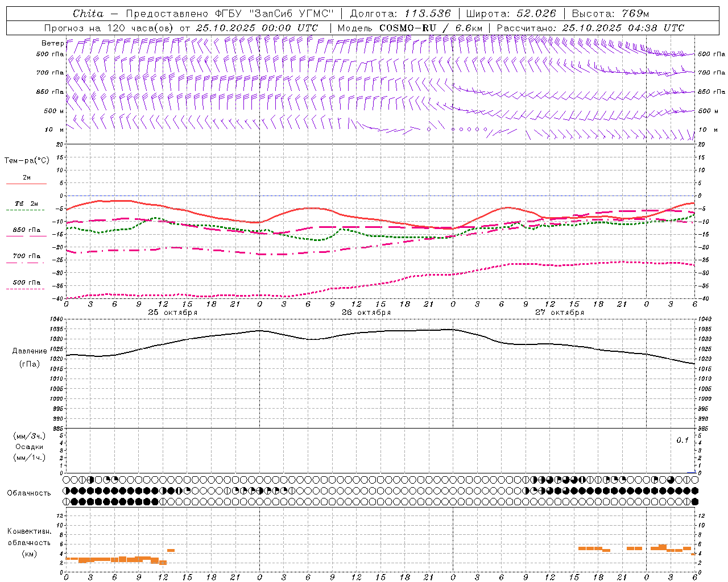Select the provider text "ЗапСиб УГМС"
Screen dimensions: 728x582
291,14
